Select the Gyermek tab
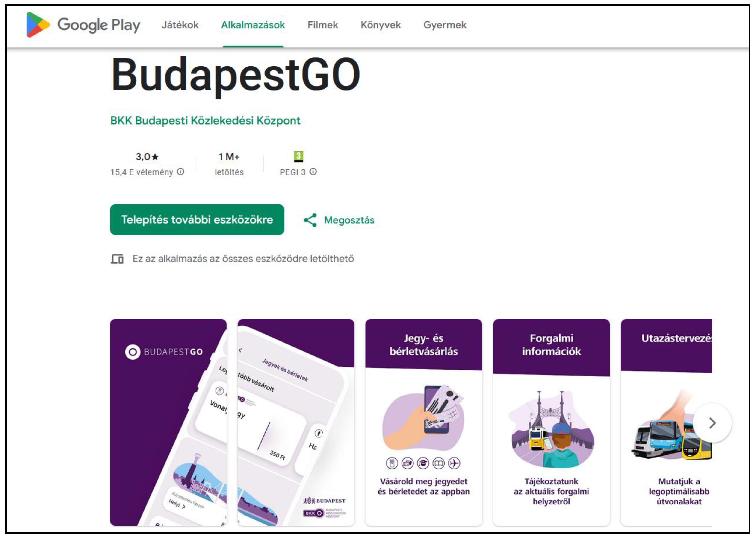The image size is (756, 539). 444,25
